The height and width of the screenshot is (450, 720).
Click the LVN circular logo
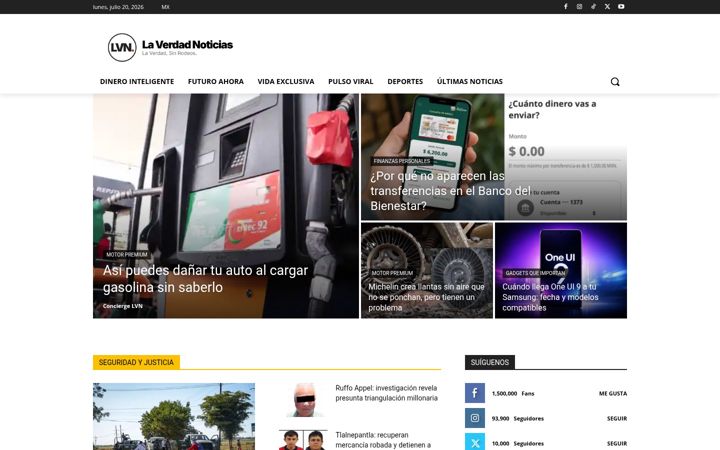tap(122, 47)
